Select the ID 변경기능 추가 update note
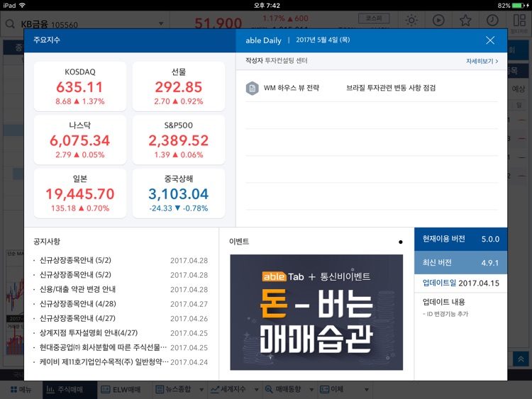Viewport: 532px width, 399px height. pyautogui.click(x=445, y=314)
